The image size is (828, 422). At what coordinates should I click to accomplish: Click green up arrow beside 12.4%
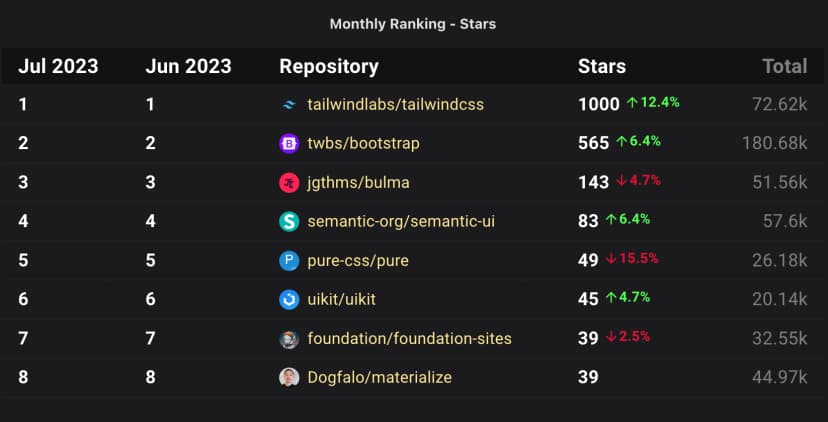[632, 103]
